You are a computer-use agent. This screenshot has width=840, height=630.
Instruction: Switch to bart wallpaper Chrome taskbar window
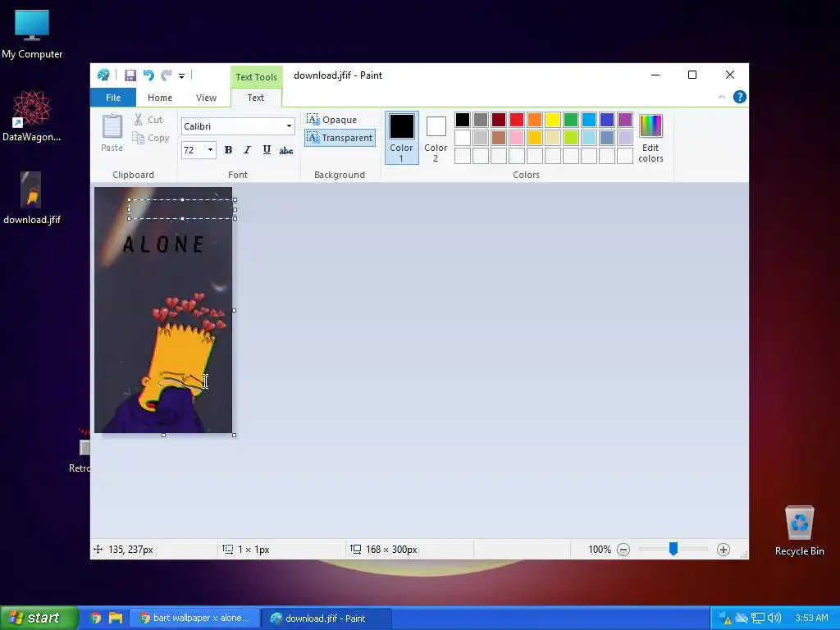195,619
